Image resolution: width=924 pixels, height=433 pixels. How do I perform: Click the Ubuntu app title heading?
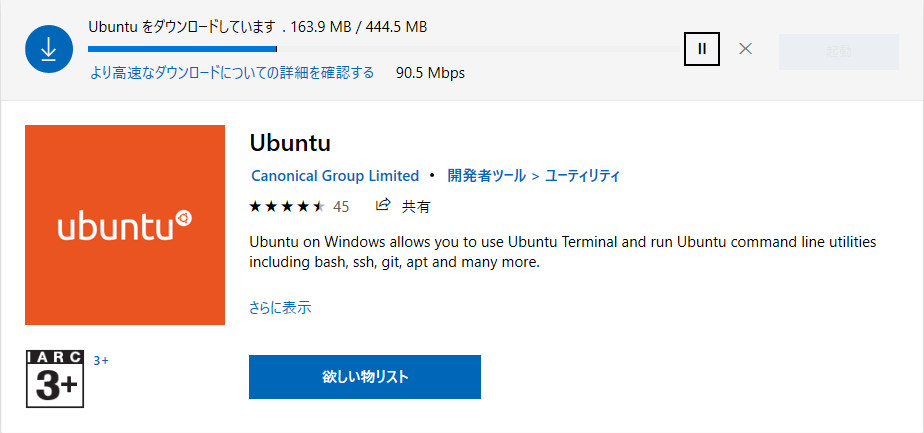[290, 143]
